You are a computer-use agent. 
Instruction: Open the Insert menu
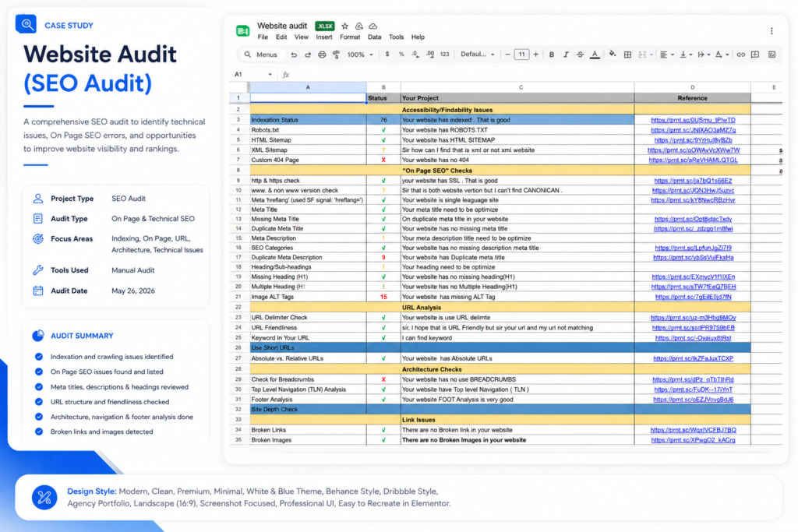[x=323, y=37]
